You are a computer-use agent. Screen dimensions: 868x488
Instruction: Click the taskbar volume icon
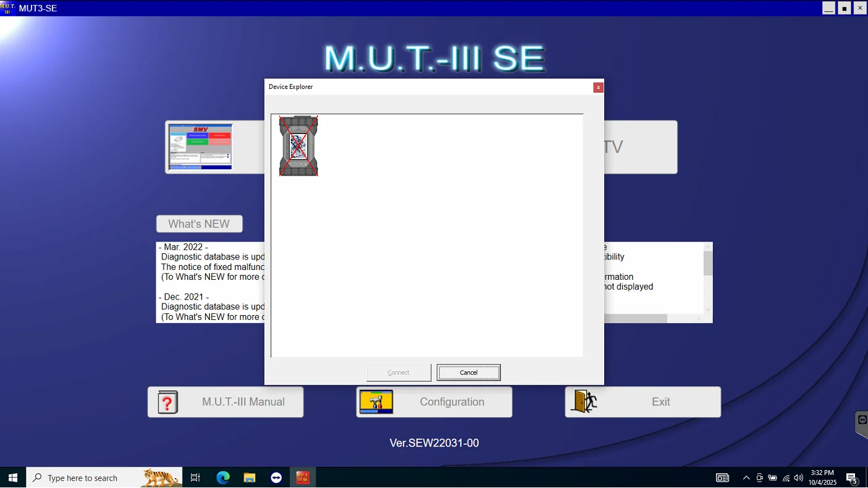tap(798, 477)
